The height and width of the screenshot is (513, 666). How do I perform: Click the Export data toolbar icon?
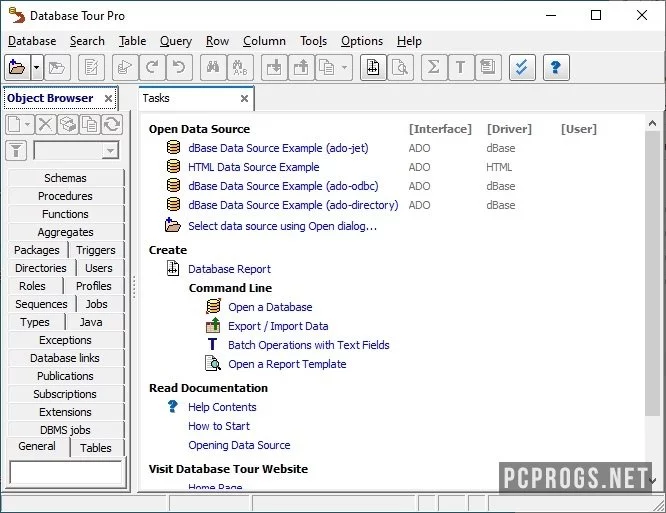click(301, 67)
